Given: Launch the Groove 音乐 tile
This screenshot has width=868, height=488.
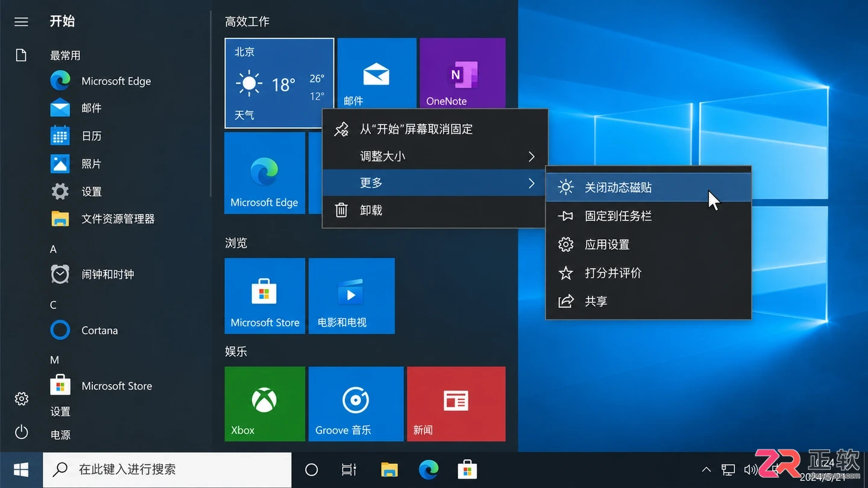Looking at the screenshot, I should [x=356, y=404].
